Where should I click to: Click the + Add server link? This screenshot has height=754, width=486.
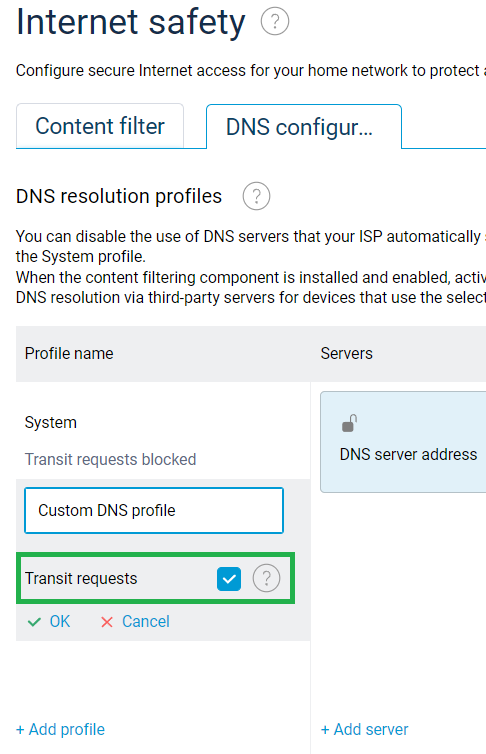364,729
